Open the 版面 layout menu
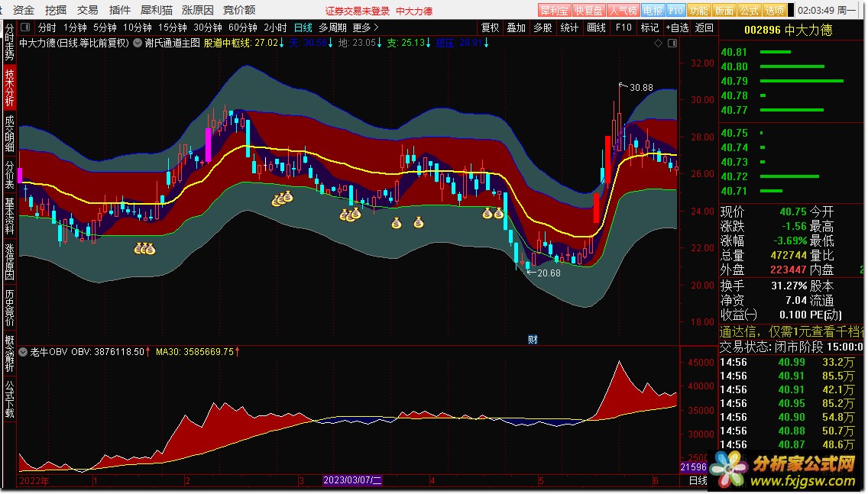Screen dimensions: 868x494 [x=724, y=11]
